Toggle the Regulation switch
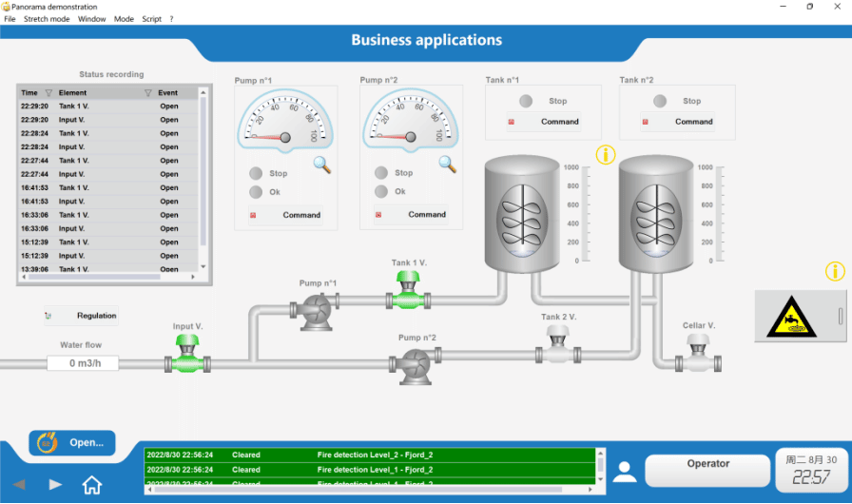This screenshot has width=852, height=504. (48, 316)
